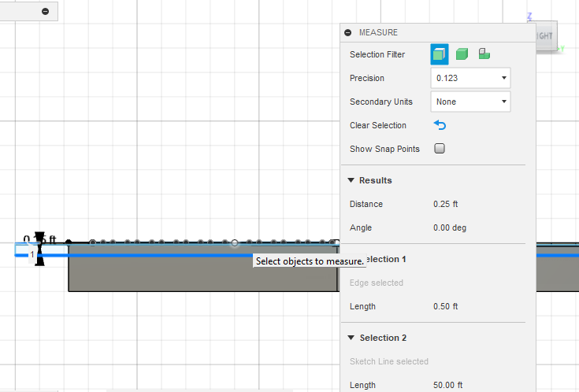Open the Precision dropdown

pyautogui.click(x=470, y=78)
